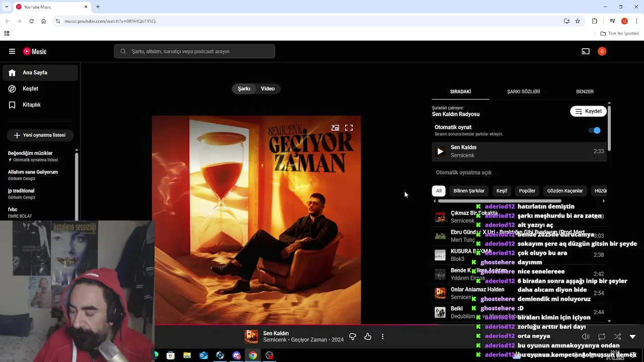Toggle repeat mode
This screenshot has height=362, width=644.
coord(602,336)
